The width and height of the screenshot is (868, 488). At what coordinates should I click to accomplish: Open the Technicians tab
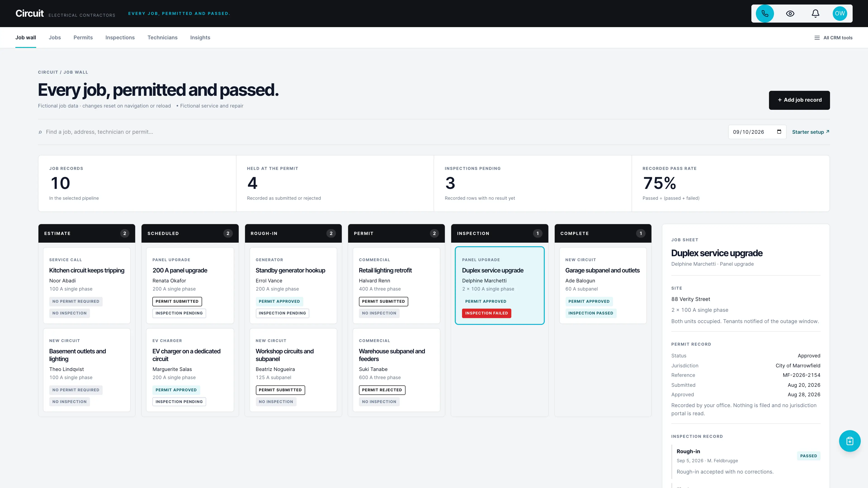pos(163,38)
